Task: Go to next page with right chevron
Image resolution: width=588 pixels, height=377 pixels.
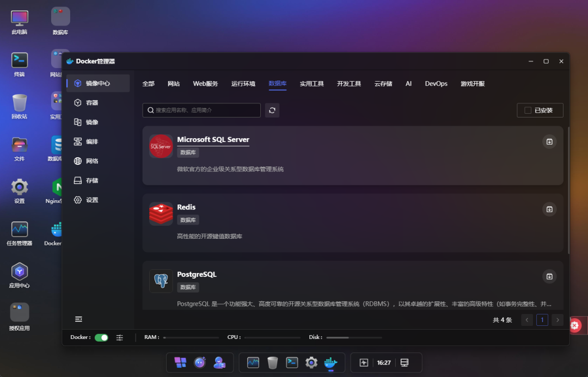Action: [558, 320]
